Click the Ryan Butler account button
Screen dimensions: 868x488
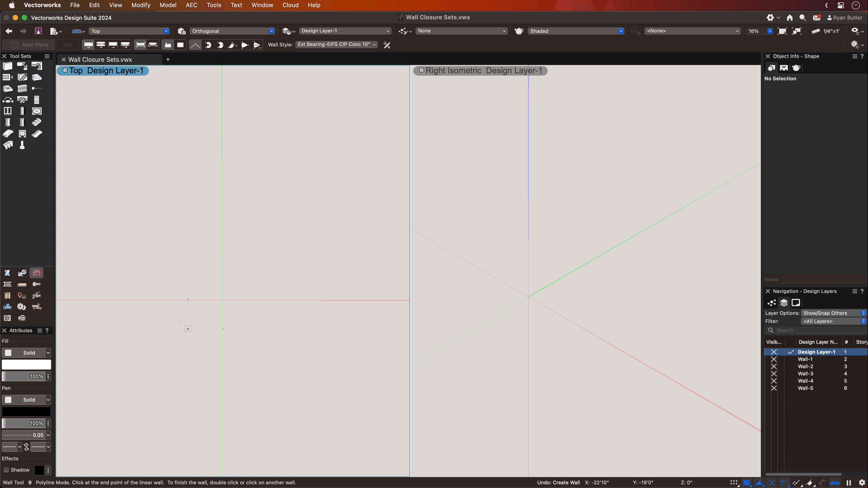click(x=845, y=18)
